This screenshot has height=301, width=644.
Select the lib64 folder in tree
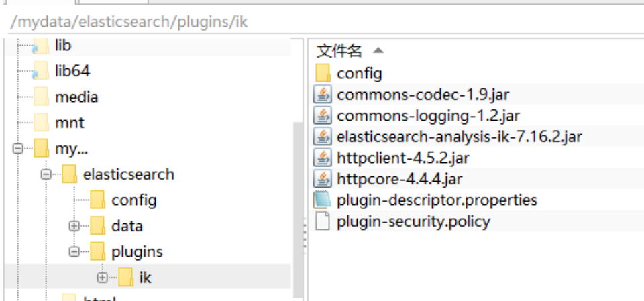point(72,71)
